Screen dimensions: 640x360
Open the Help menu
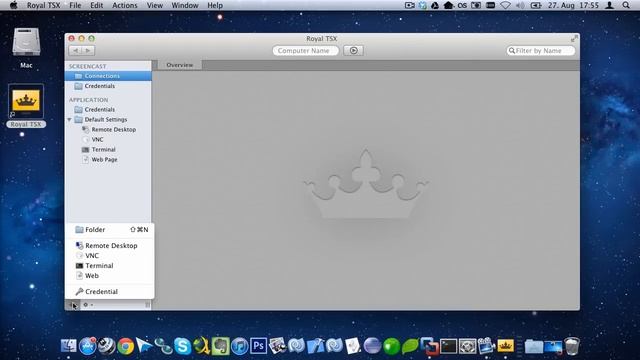coord(215,5)
